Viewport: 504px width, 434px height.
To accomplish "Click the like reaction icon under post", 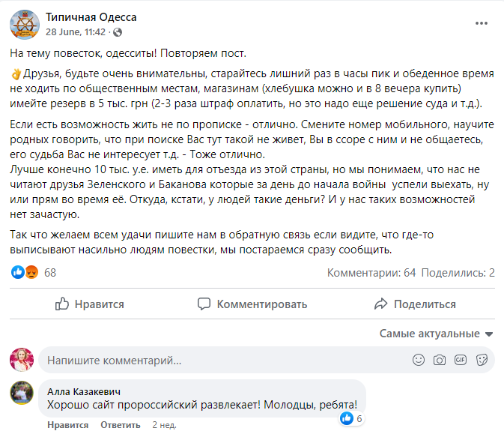I will pyautogui.click(x=18, y=272).
